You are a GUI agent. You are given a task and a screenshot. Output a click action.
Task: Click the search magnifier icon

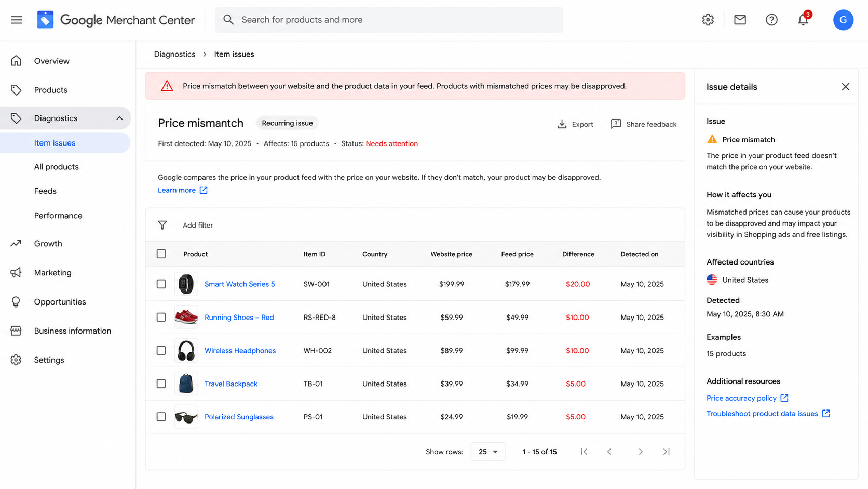[228, 20]
